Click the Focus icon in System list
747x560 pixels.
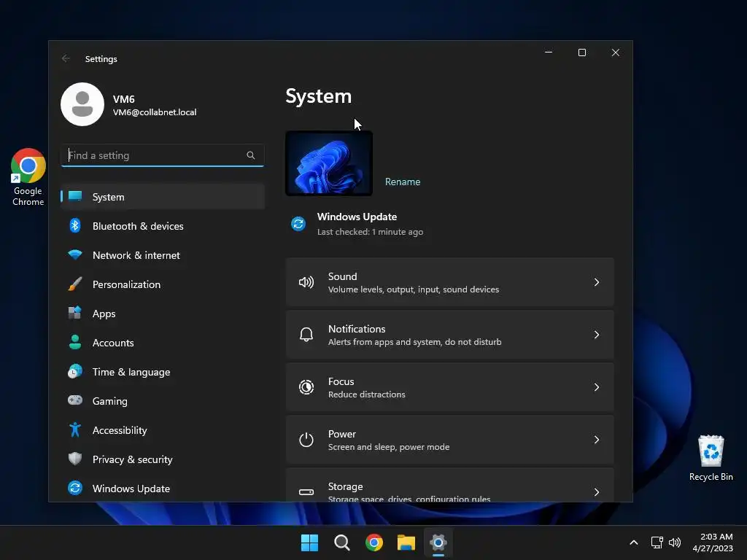[306, 387]
